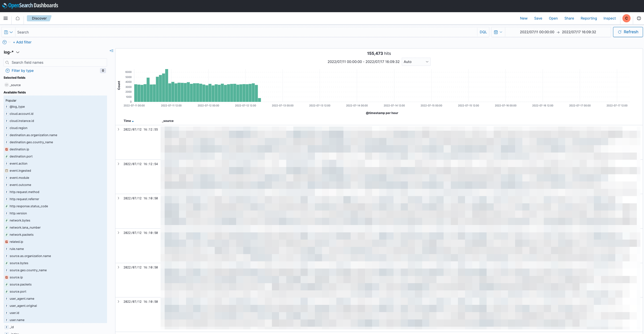Viewport: 644px width, 334px height.
Task: Open the calendar quick date menu
Action: [x=498, y=32]
